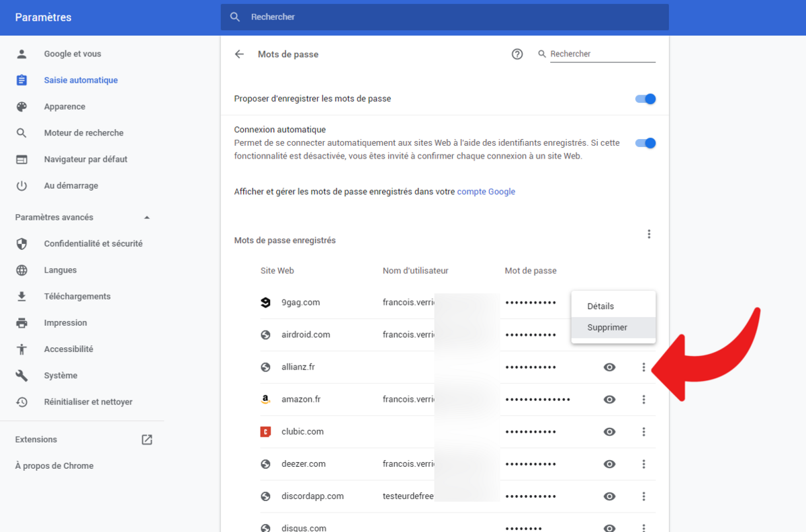Choose Supprimer in popup menu
This screenshot has width=806, height=532.
click(x=613, y=328)
